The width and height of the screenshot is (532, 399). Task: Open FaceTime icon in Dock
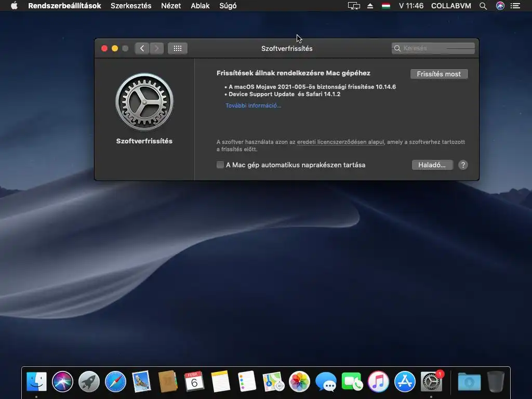click(352, 382)
